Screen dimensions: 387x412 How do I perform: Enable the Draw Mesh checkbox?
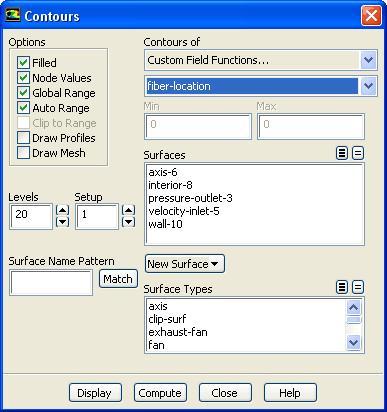click(23, 153)
